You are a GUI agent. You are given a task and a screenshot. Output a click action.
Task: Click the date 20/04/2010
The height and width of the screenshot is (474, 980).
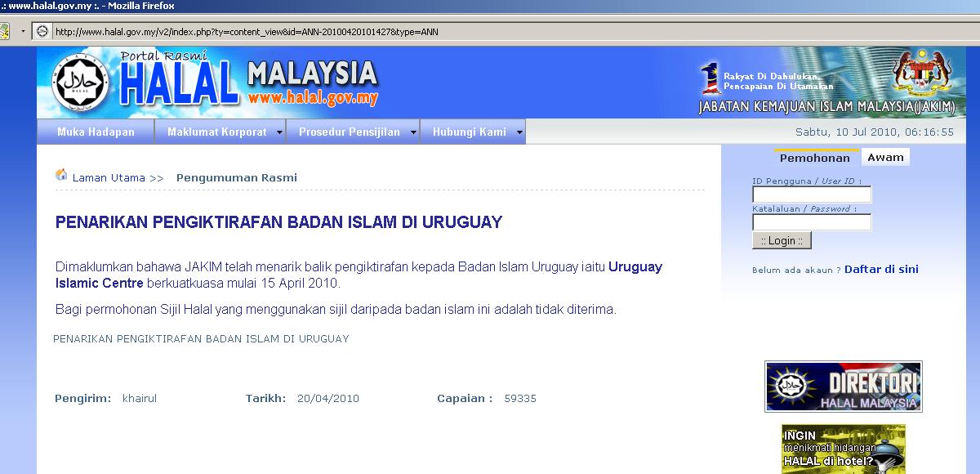click(x=328, y=399)
